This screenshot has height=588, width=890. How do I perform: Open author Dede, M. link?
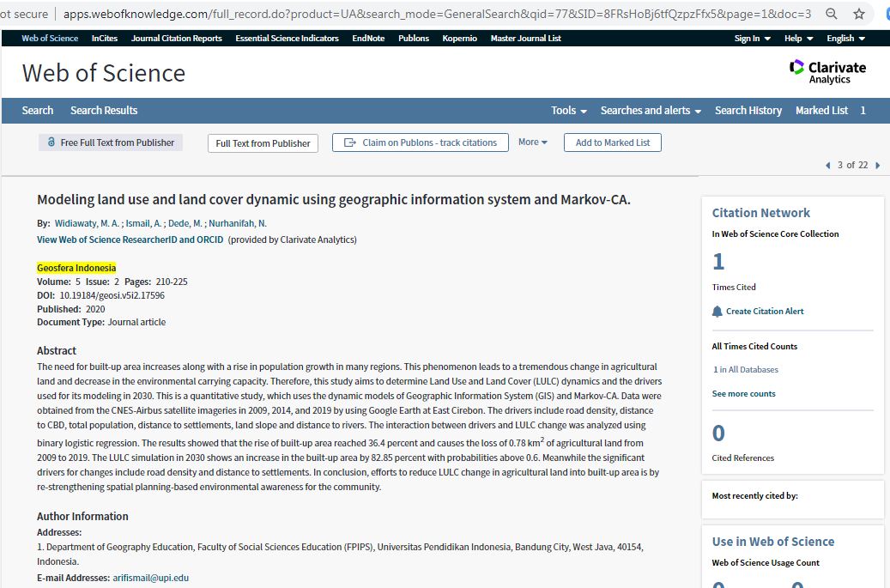click(185, 224)
